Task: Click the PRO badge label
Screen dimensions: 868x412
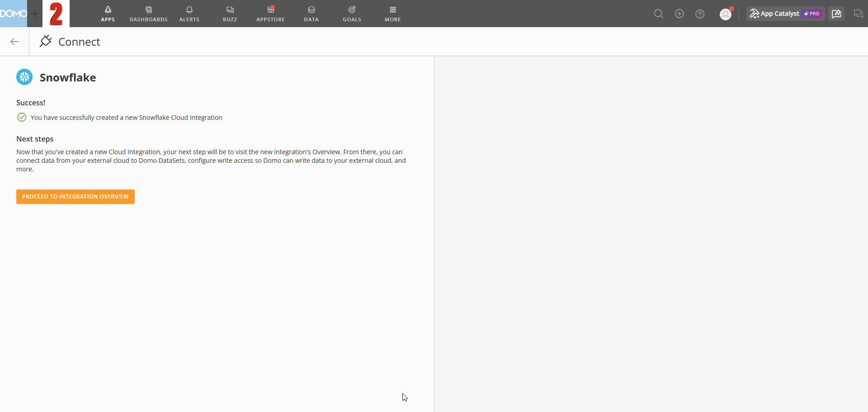Action: [x=812, y=14]
